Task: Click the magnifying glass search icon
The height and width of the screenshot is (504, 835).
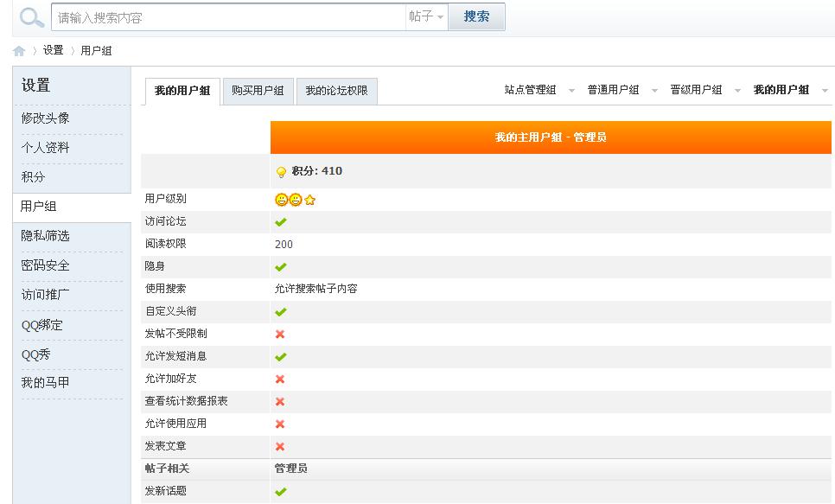Action: [x=31, y=17]
